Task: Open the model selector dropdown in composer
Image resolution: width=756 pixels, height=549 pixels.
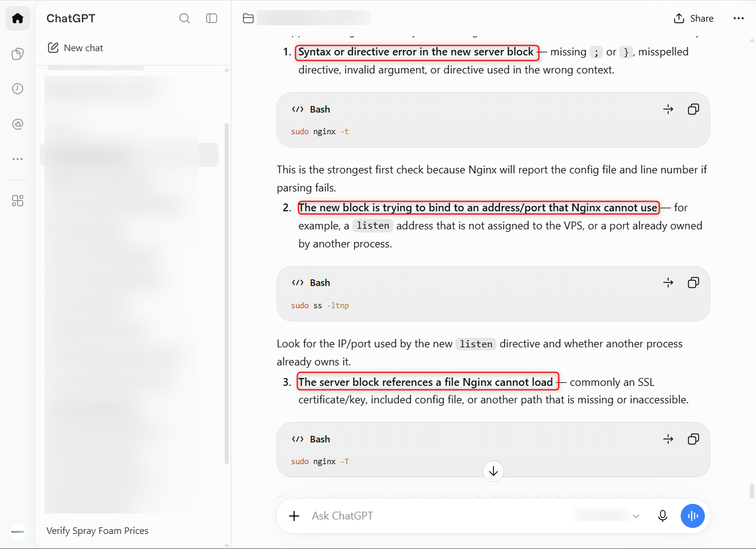Action: (x=606, y=516)
